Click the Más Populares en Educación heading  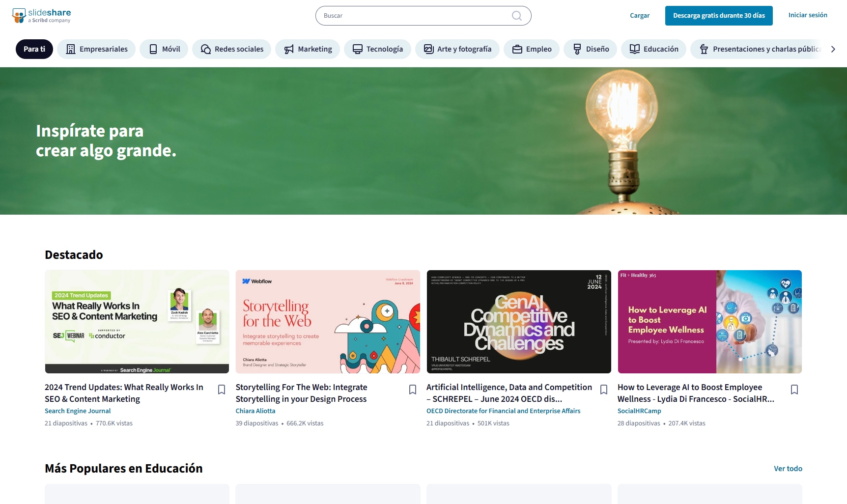click(124, 469)
